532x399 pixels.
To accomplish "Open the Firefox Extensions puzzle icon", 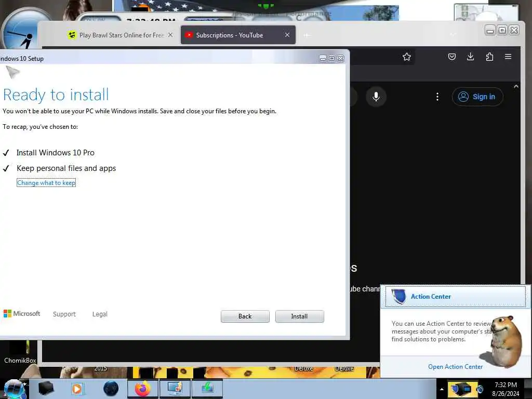I will [x=489, y=57].
